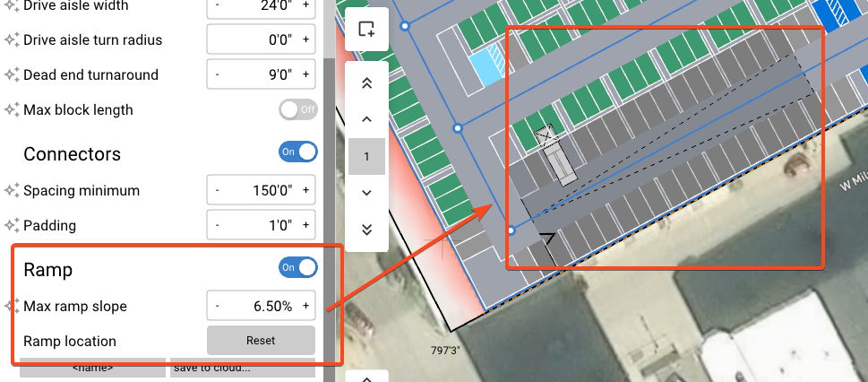This screenshot has height=382, width=868.
Task: Turn off the Connectors toggle
Action: point(298,152)
